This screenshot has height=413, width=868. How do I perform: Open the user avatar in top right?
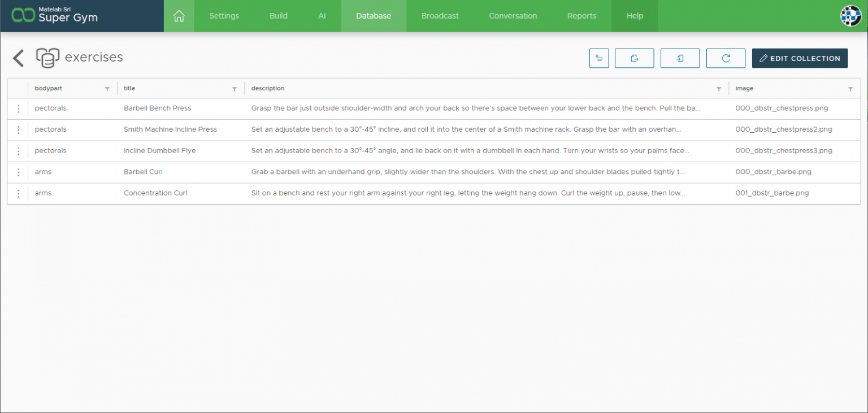850,16
